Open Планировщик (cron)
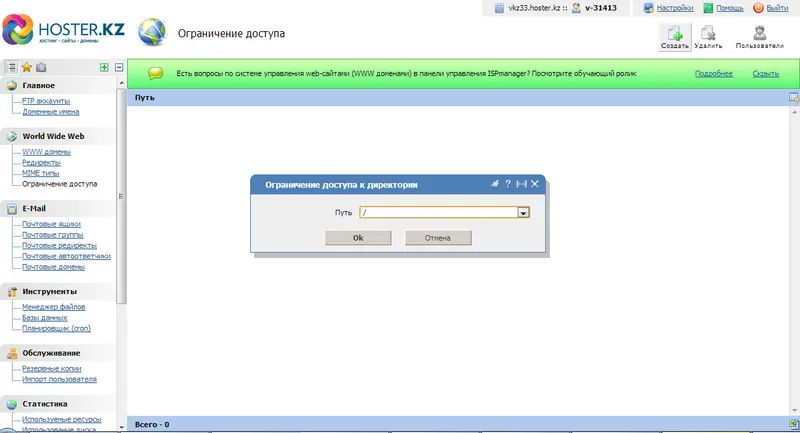Viewport: 800px width, 433px height. [56, 328]
